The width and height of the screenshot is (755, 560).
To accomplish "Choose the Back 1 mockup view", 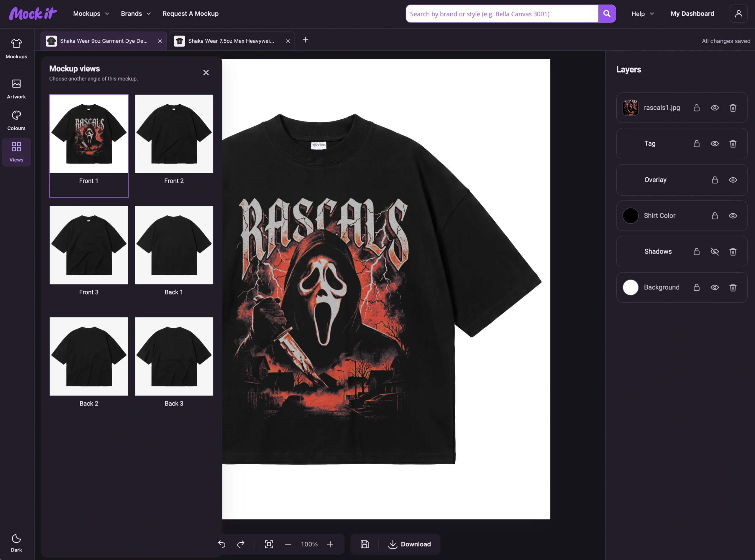I will pos(174,251).
